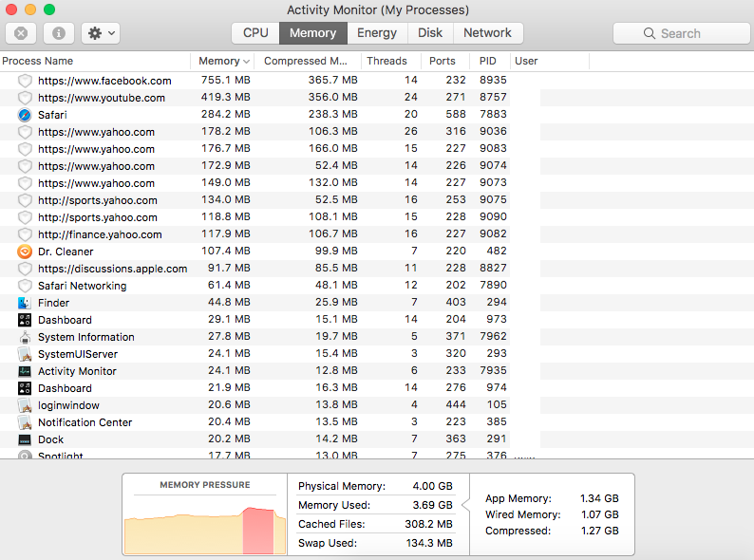
Task: Click the finance.yahoo.com shield icon
Action: [x=25, y=234]
